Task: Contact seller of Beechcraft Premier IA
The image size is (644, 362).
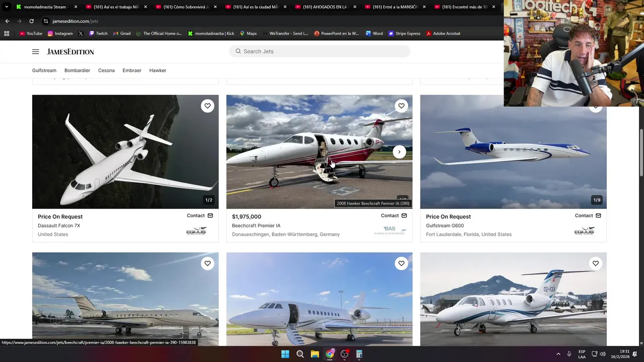Action: (x=394, y=215)
